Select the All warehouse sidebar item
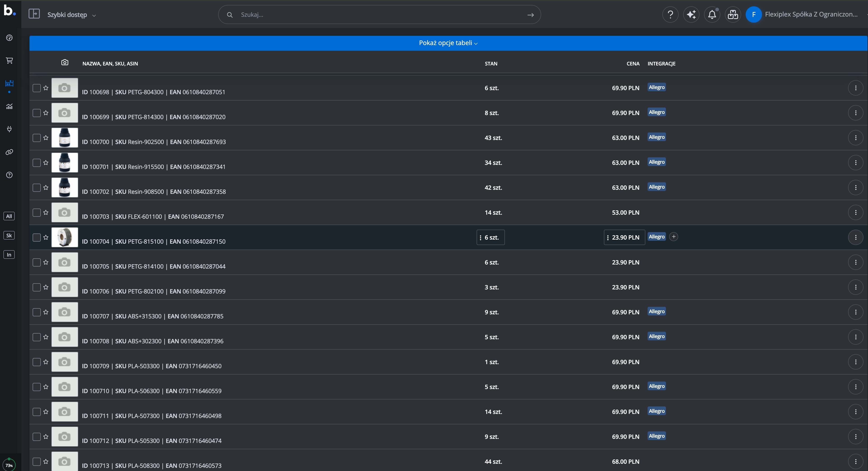Image resolution: width=868 pixels, height=471 pixels. tap(9, 216)
